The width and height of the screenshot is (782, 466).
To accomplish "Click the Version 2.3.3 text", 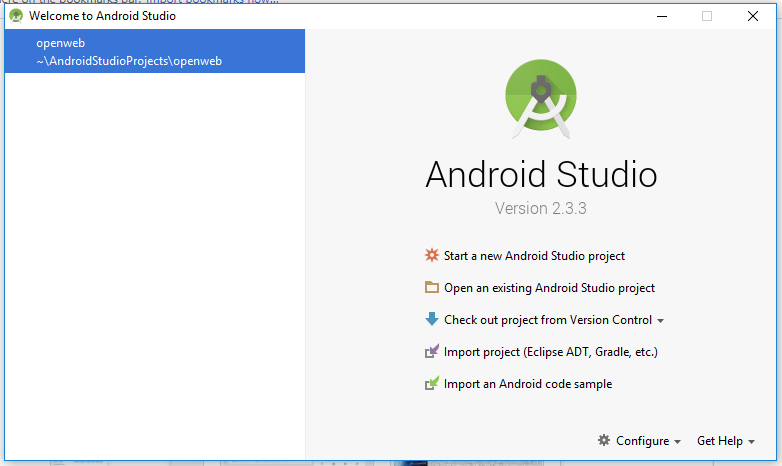I will coord(541,208).
